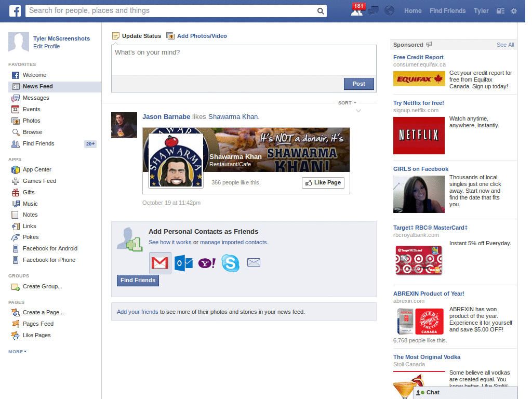The height and width of the screenshot is (399, 532).
Task: Click the Like Pages icon
Action: (x=16, y=336)
